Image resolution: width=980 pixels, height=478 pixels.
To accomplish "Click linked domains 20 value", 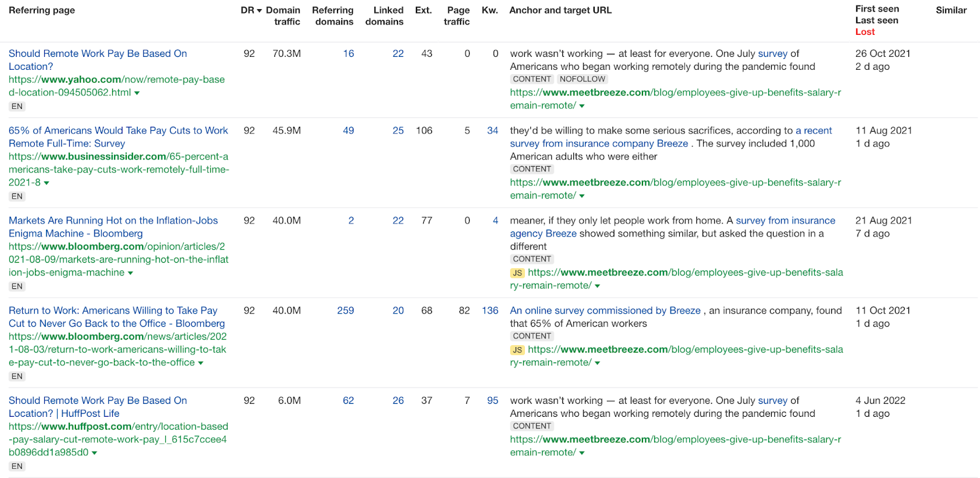I will point(398,311).
